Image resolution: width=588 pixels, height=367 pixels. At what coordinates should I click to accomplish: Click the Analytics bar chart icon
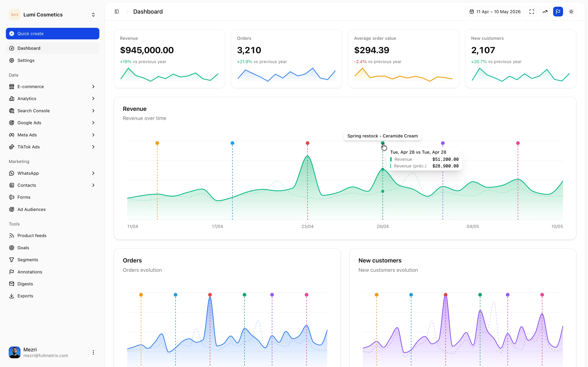(11, 98)
